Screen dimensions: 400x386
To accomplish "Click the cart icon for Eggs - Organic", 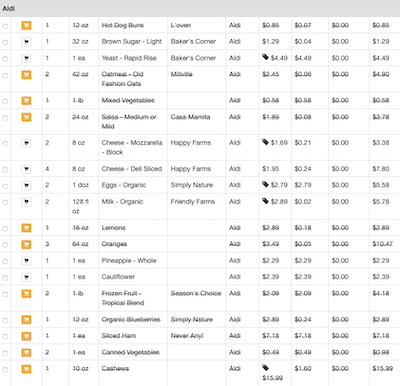I will click(x=26, y=185).
